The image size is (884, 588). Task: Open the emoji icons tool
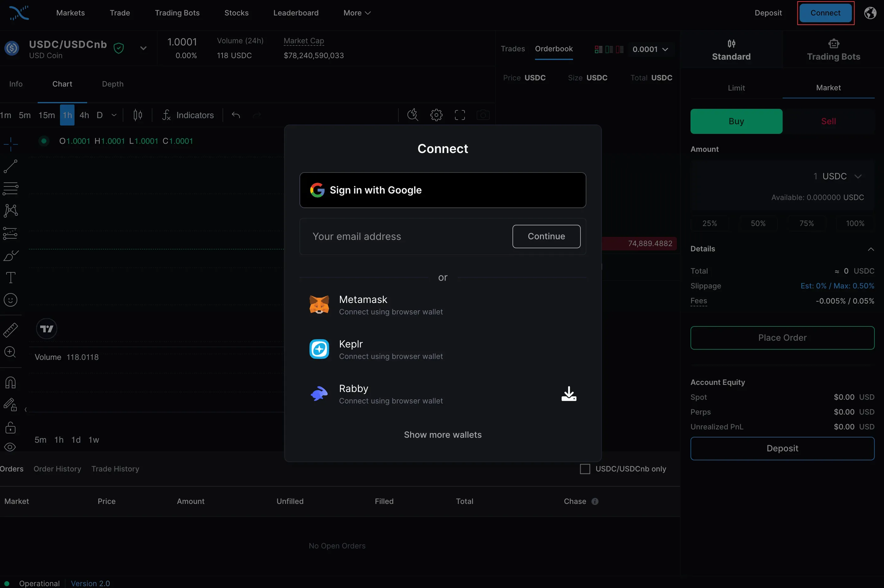point(11,300)
